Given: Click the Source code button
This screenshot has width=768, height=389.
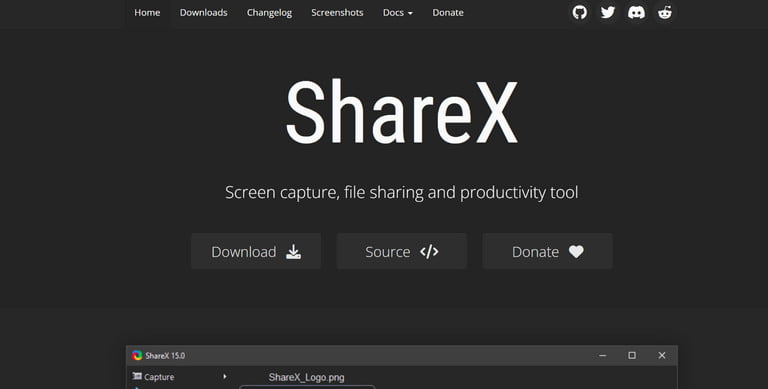Looking at the screenshot, I should [x=402, y=251].
